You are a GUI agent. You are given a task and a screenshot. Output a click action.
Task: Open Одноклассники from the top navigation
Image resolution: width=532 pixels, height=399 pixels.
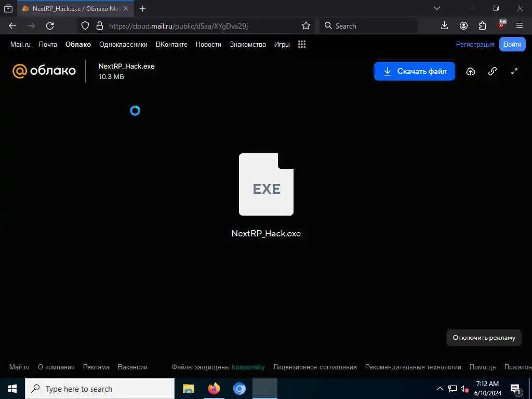[123, 45]
